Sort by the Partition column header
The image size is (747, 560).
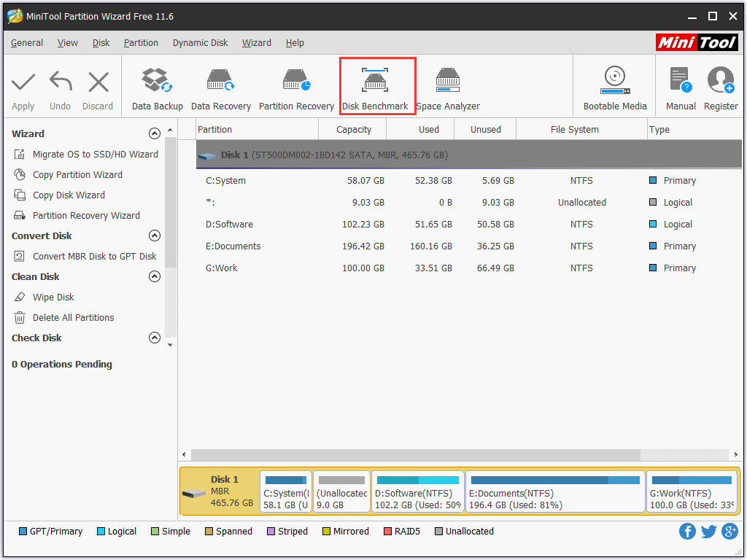tap(257, 130)
